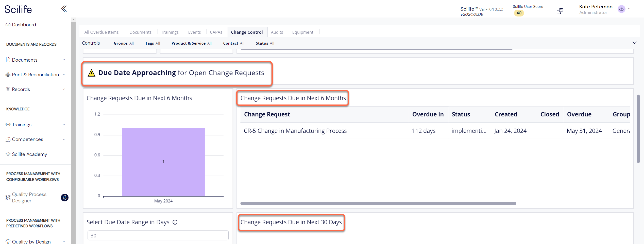Switch to the Audits tab

(277, 32)
